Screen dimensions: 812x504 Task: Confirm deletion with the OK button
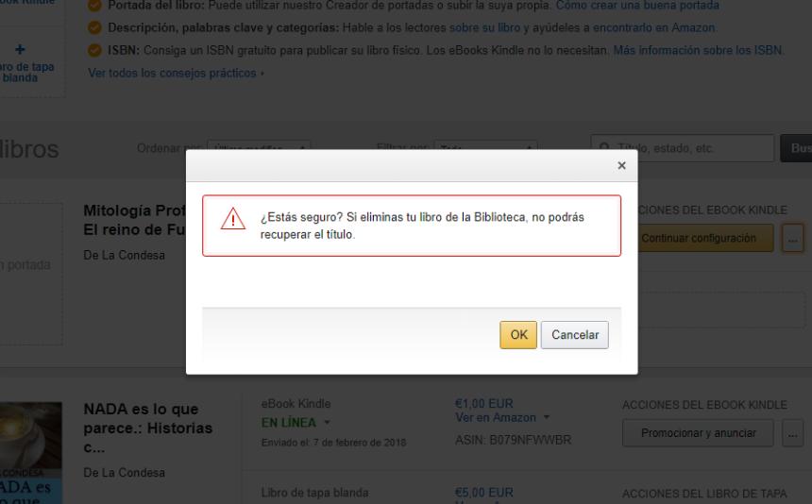coord(518,335)
